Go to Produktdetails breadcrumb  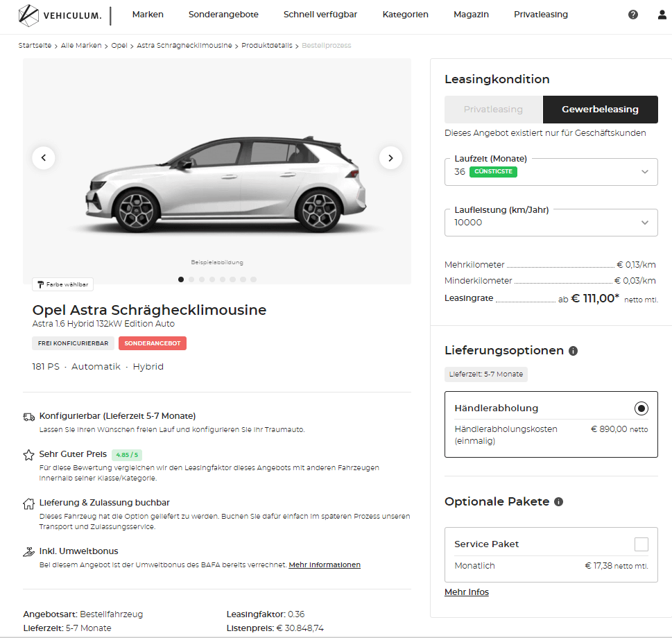266,45
